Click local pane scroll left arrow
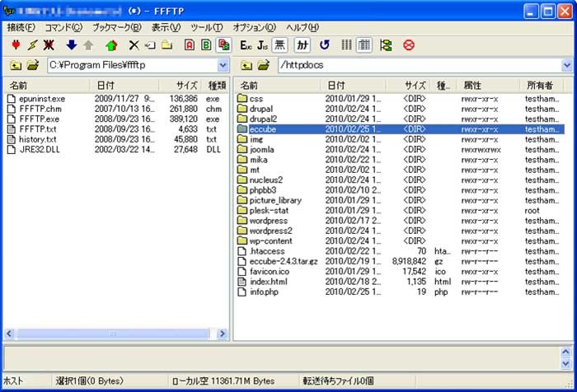This screenshot has width=577, height=392. click(x=10, y=334)
